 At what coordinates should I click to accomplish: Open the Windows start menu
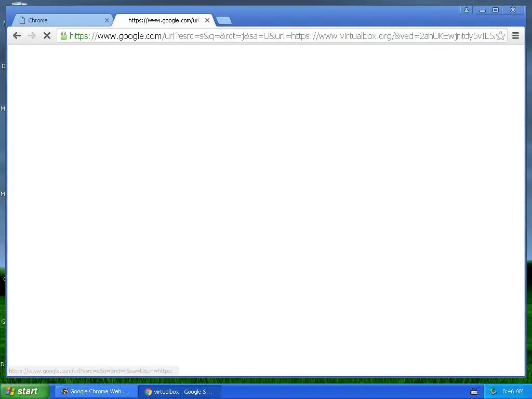coord(24,391)
